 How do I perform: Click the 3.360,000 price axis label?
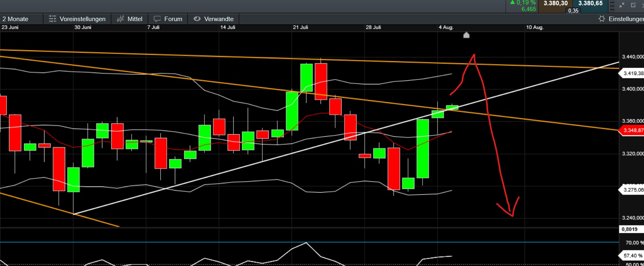pos(633,121)
